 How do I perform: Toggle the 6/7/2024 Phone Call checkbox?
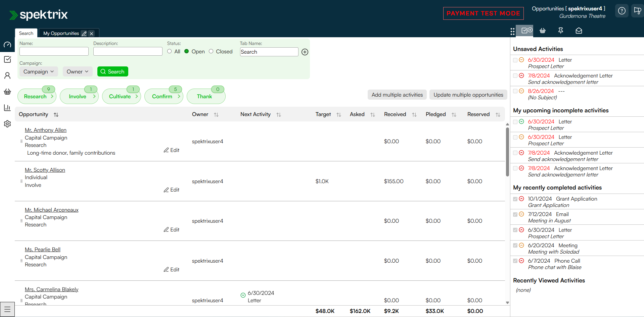[515, 261]
